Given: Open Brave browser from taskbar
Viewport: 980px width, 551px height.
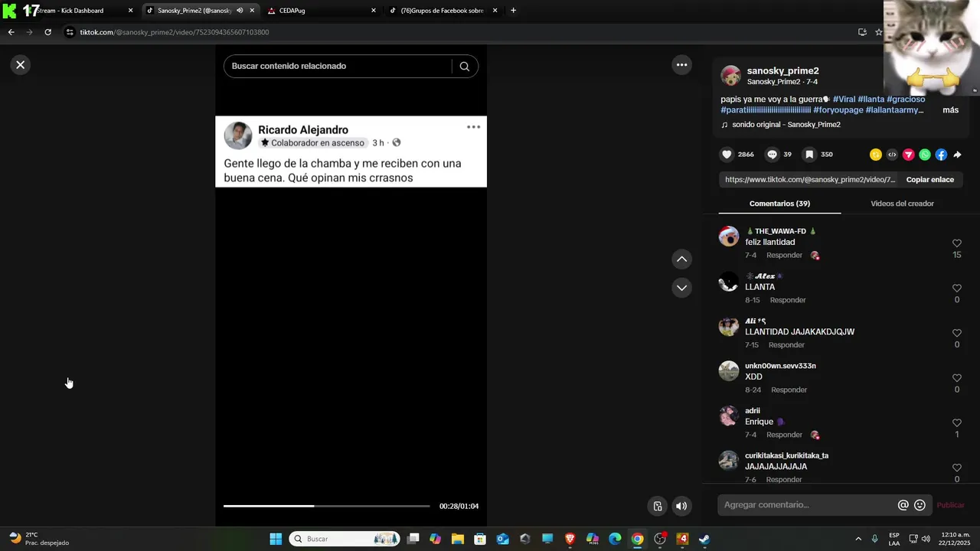Looking at the screenshot, I should coord(570,539).
